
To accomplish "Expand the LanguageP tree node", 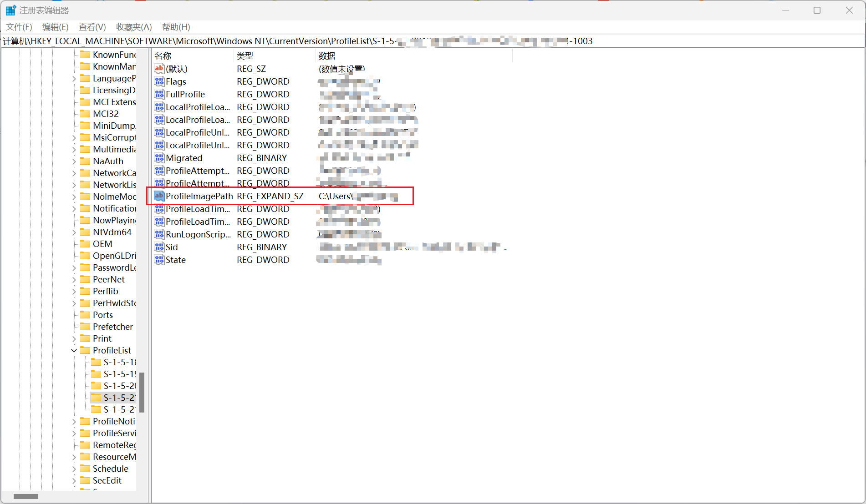I will pyautogui.click(x=74, y=79).
